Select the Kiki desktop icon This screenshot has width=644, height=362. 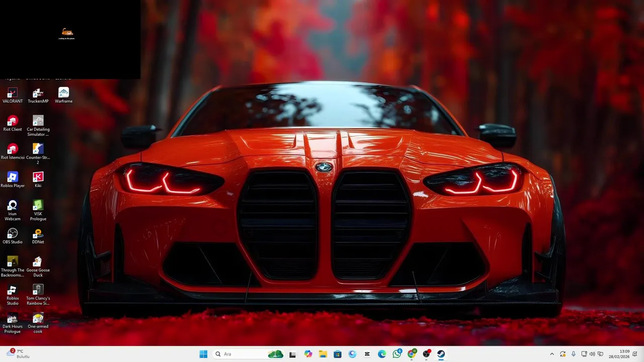click(38, 179)
